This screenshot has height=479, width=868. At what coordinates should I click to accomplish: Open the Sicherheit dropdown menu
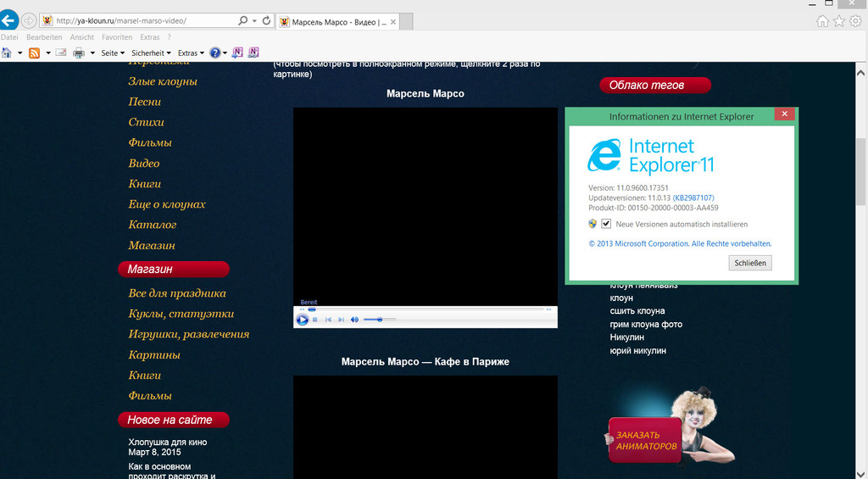tap(151, 53)
